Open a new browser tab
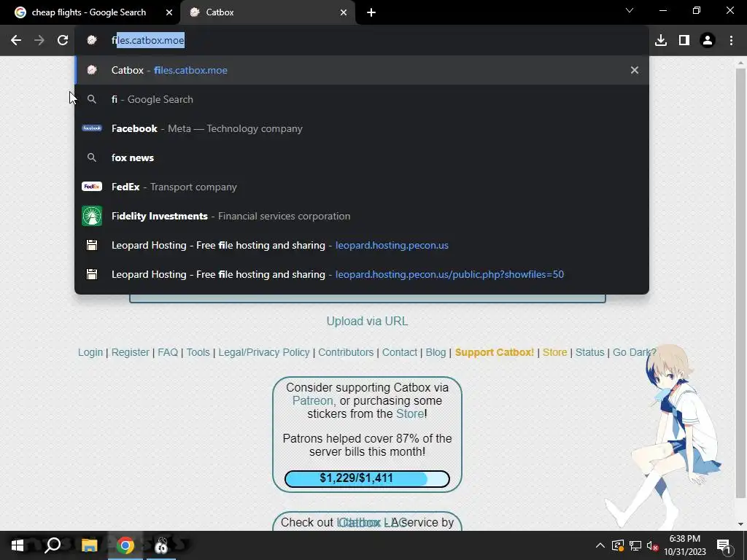The width and height of the screenshot is (747, 560). (x=371, y=12)
